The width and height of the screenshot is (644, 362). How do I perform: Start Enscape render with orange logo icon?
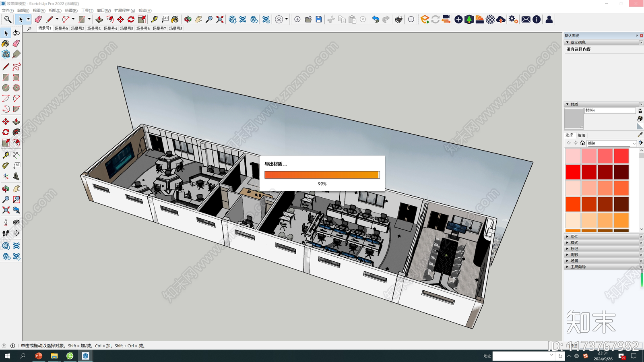pyautogui.click(x=425, y=19)
